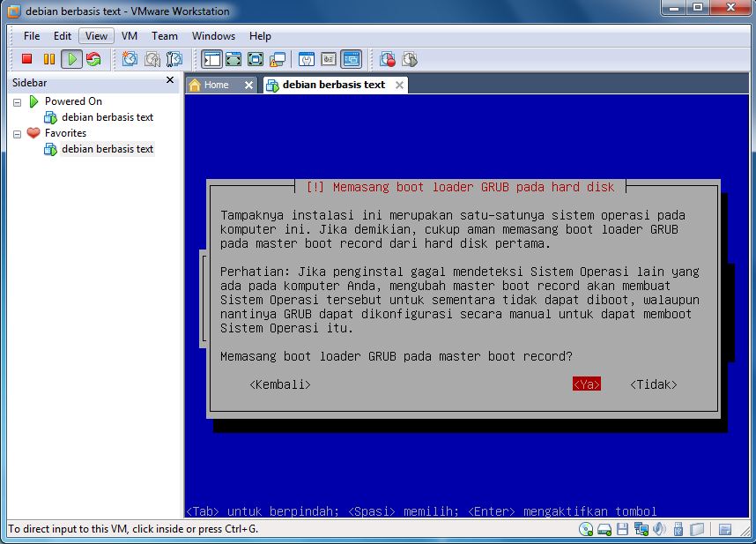Power off the VM with red stop icon
The height and width of the screenshot is (544, 756).
coord(26,59)
